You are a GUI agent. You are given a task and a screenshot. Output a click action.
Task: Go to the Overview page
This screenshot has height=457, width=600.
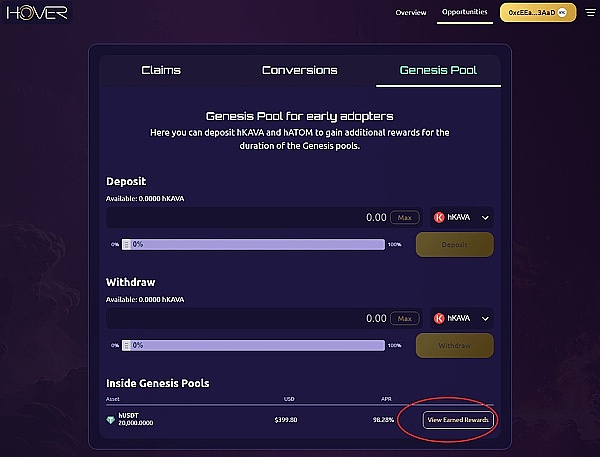click(x=410, y=13)
